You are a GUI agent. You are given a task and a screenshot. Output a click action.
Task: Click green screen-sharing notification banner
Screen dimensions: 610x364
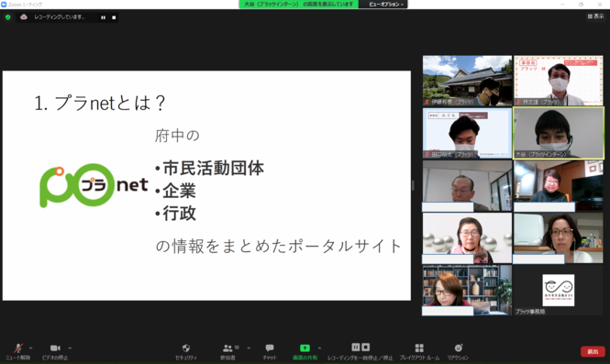coord(298,5)
